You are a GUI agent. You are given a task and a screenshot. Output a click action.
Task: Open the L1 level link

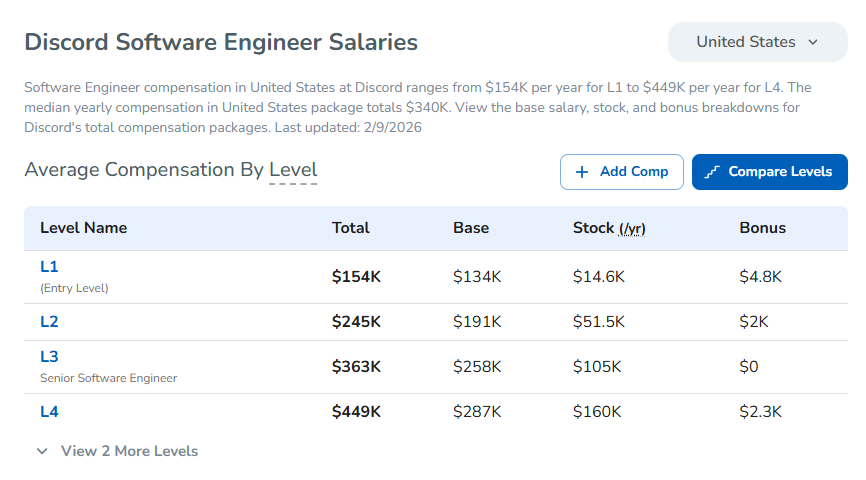(49, 267)
